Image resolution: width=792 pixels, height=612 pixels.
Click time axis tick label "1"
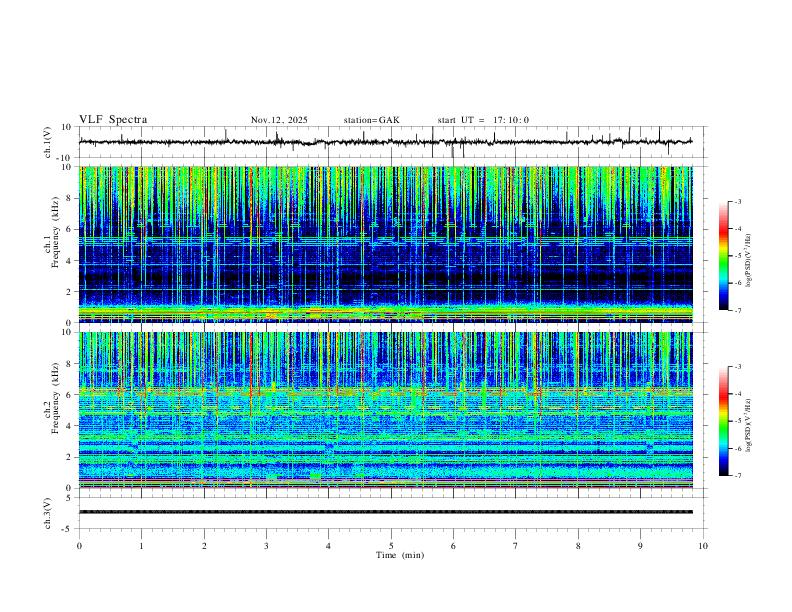click(x=142, y=546)
